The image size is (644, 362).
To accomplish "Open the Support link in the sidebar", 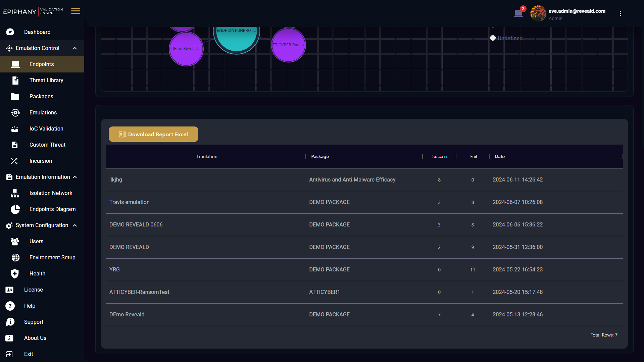I will point(34,322).
